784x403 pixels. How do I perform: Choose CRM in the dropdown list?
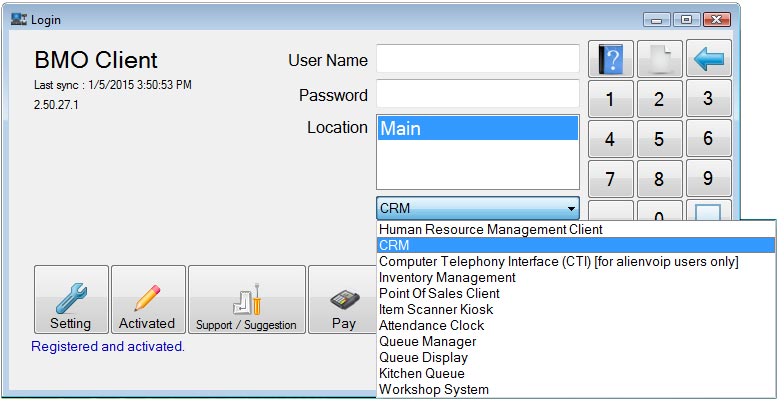(x=576, y=246)
